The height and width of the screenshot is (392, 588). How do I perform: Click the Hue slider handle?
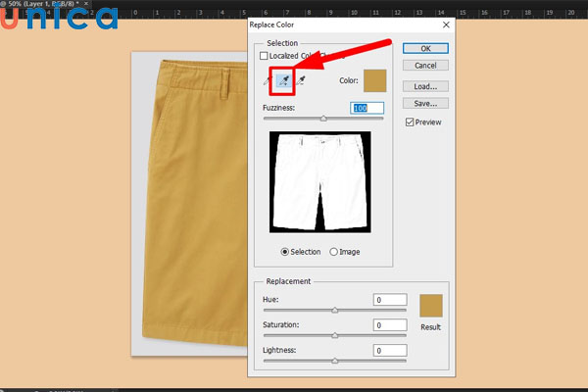(335, 310)
